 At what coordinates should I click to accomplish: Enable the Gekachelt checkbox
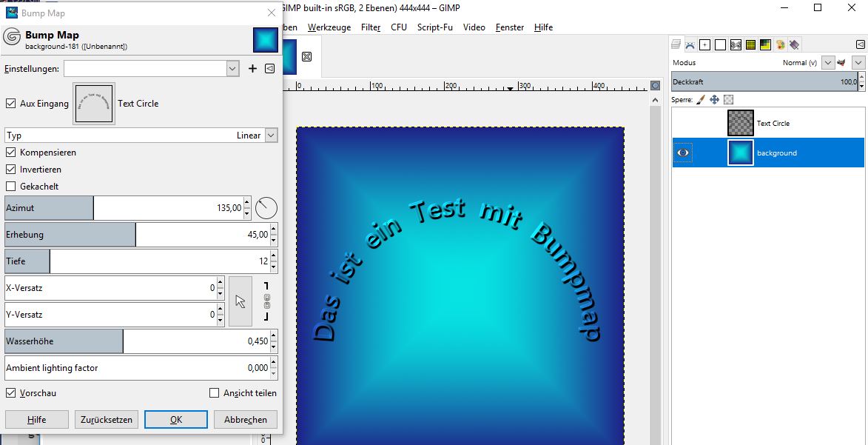point(10,186)
